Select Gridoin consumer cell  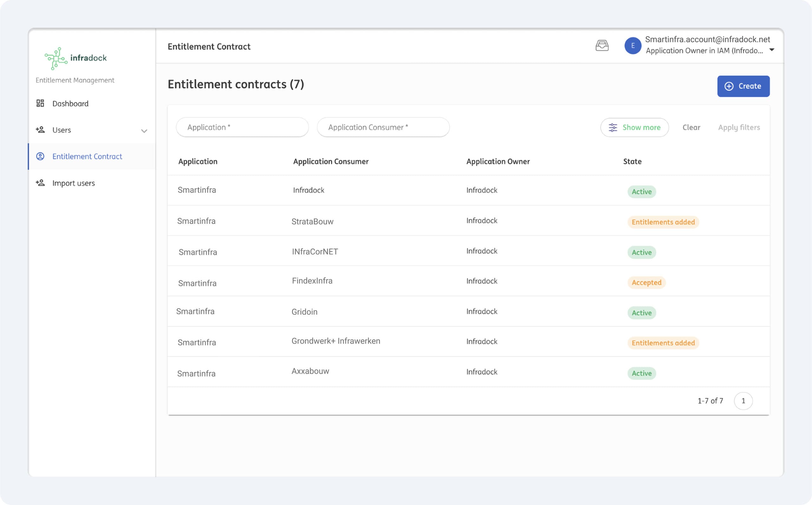304,312
